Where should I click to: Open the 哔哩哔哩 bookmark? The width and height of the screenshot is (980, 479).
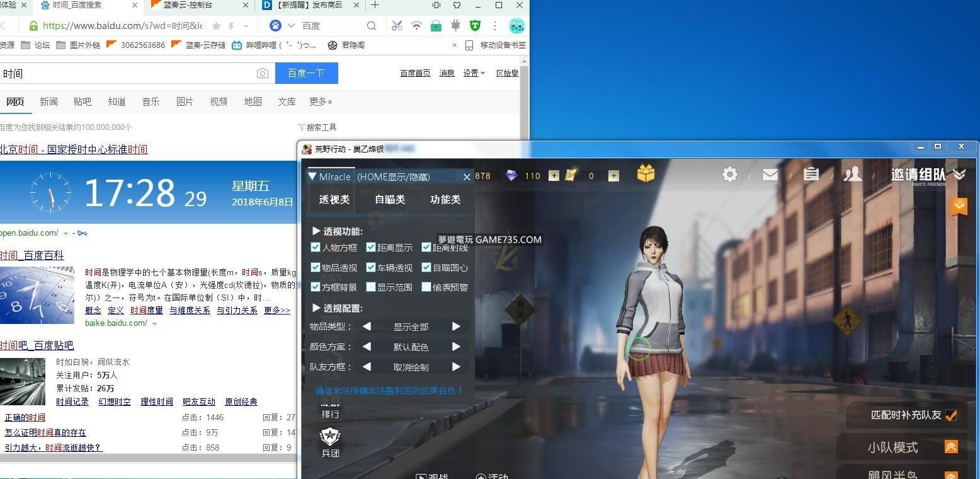[x=274, y=45]
